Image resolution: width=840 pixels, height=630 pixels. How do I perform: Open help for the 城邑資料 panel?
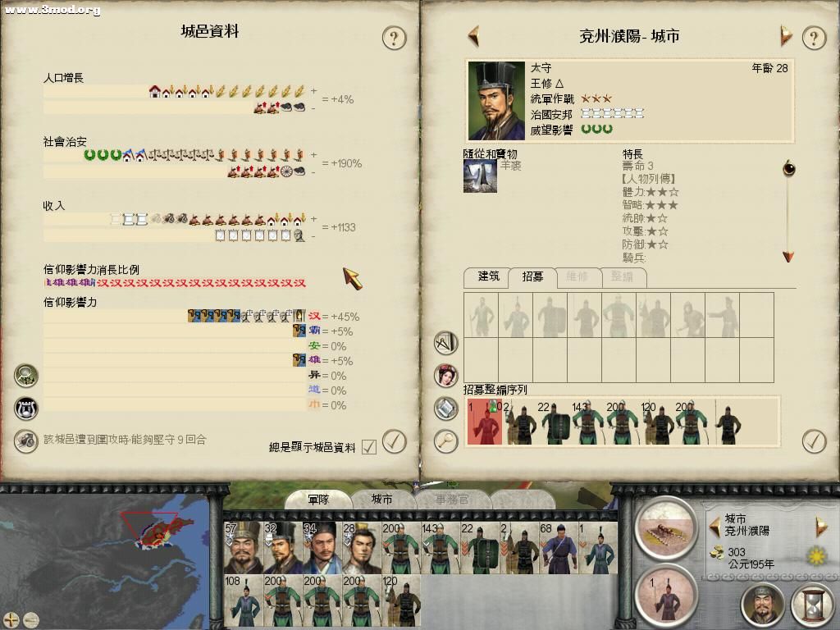[395, 38]
